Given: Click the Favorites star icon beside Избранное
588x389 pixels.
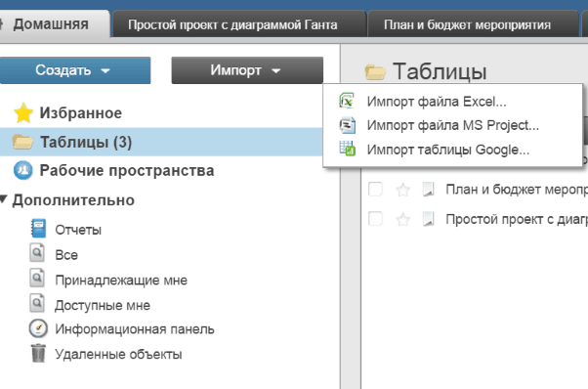Looking at the screenshot, I should (x=23, y=112).
